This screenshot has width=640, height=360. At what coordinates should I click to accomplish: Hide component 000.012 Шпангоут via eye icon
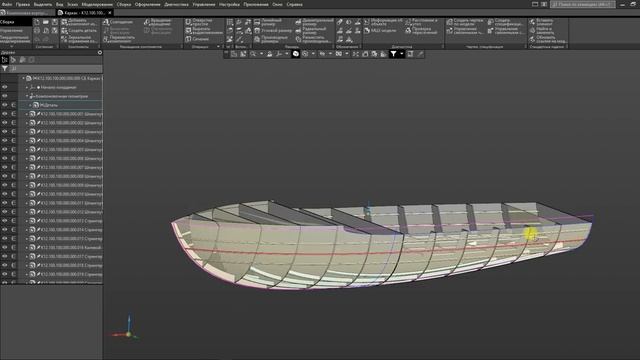point(4,212)
